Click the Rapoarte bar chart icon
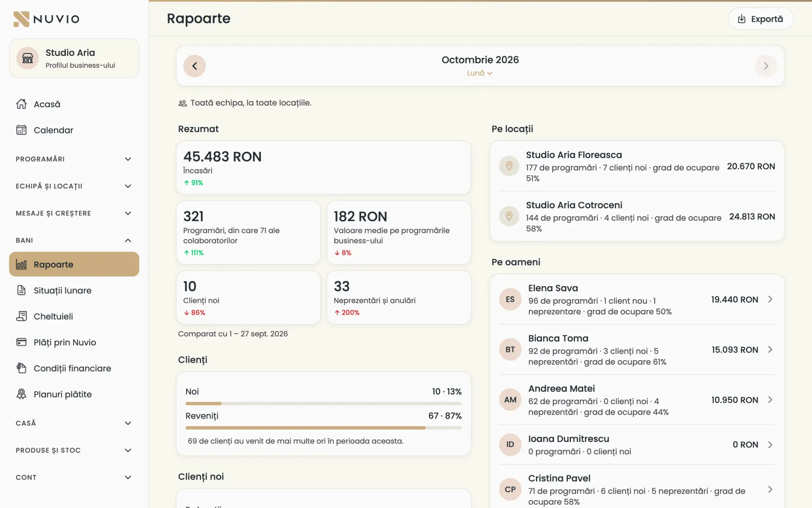Viewport: 812px width, 508px height. (21, 265)
